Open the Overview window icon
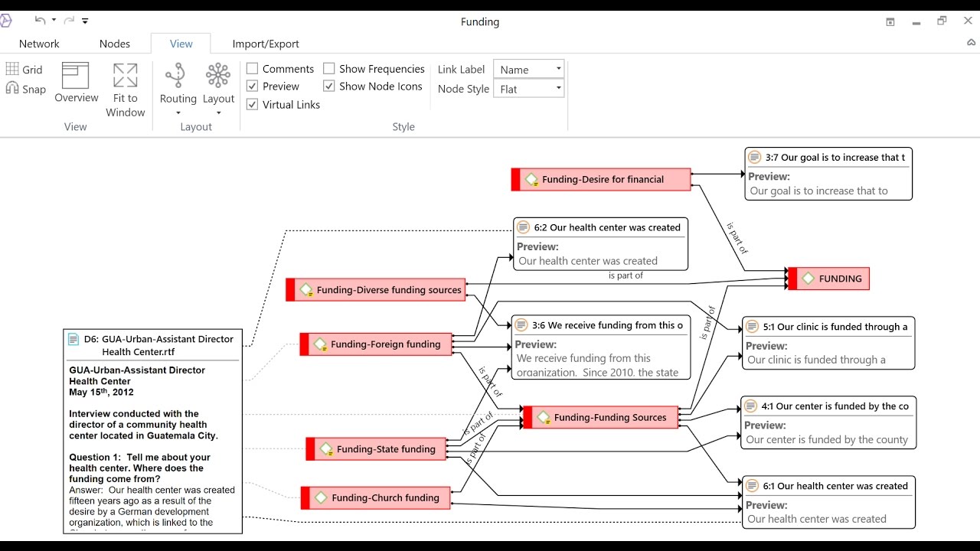 click(x=76, y=76)
